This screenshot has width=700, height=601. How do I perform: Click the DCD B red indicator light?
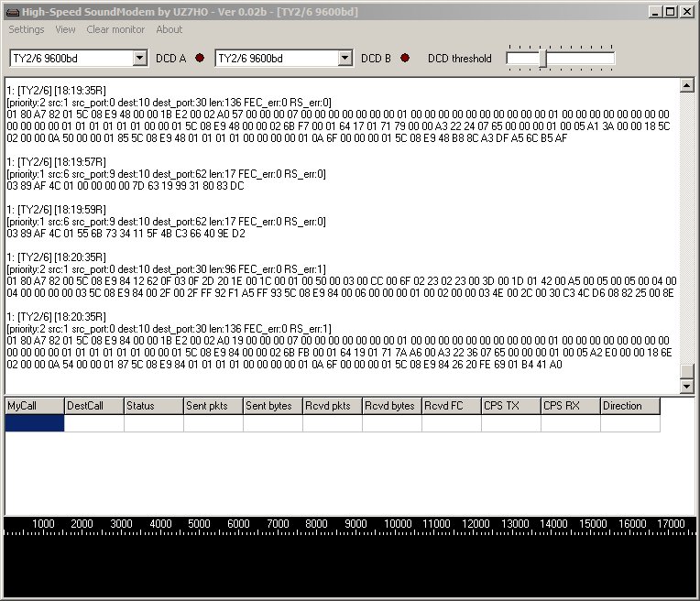coord(405,58)
